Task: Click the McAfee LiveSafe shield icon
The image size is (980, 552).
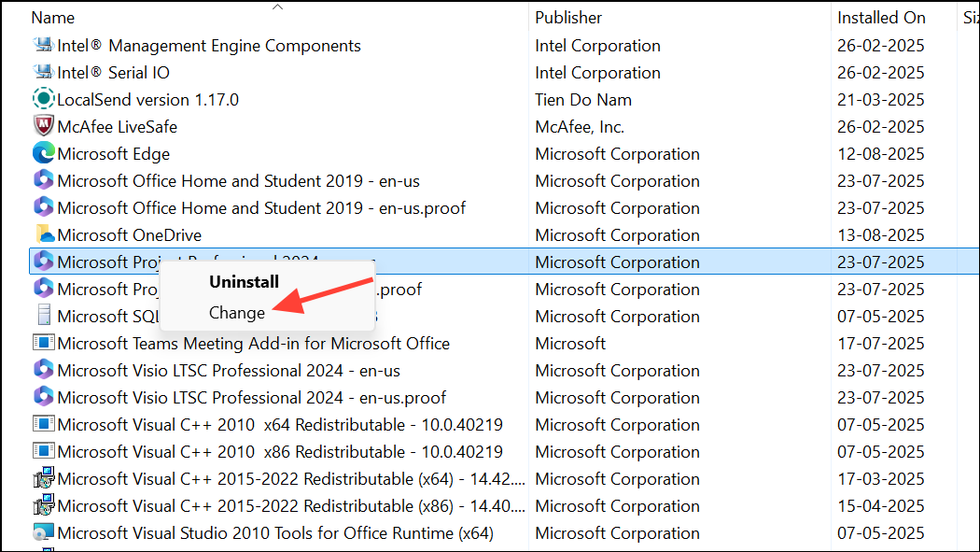Action: click(x=42, y=126)
